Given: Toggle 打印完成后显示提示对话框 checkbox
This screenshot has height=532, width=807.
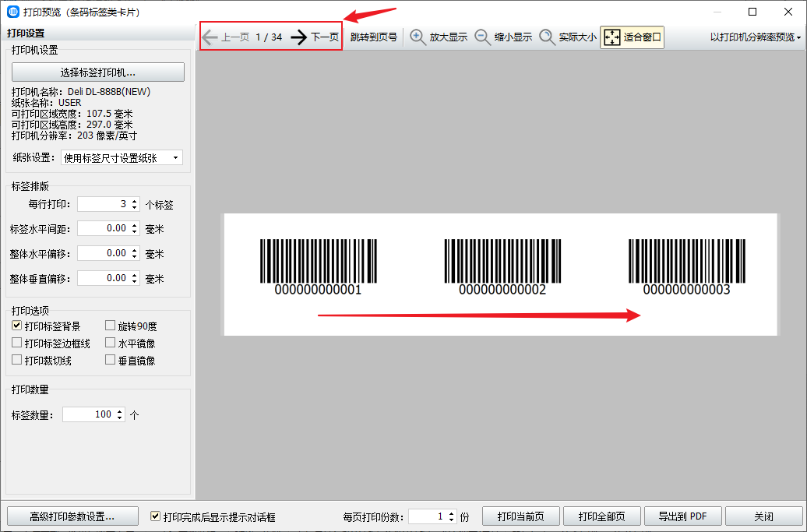Looking at the screenshot, I should (155, 516).
